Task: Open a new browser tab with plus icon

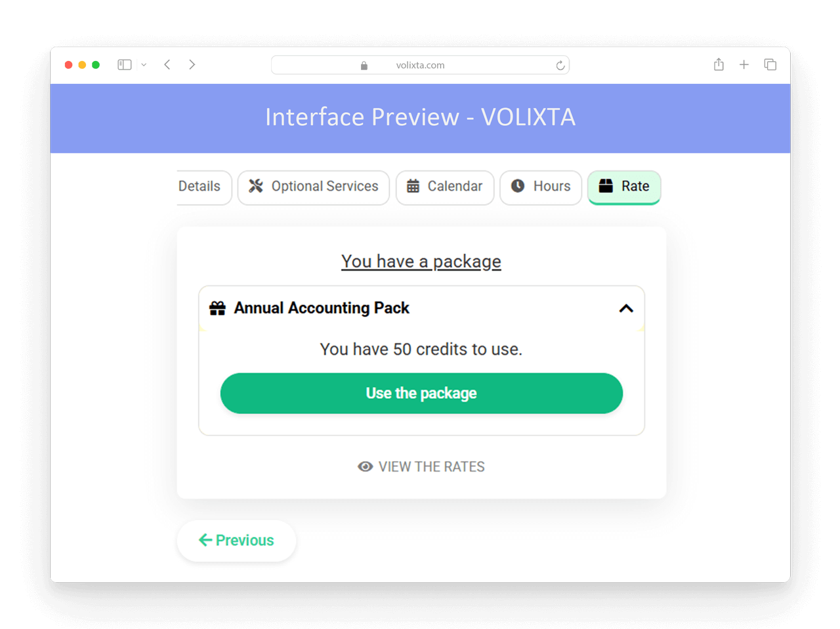Action: (x=744, y=64)
